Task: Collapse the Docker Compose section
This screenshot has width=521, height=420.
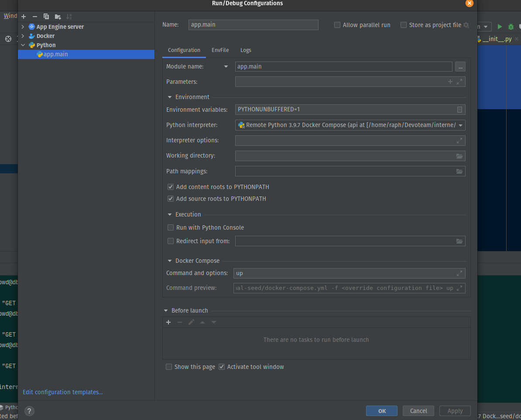Action: (170, 261)
